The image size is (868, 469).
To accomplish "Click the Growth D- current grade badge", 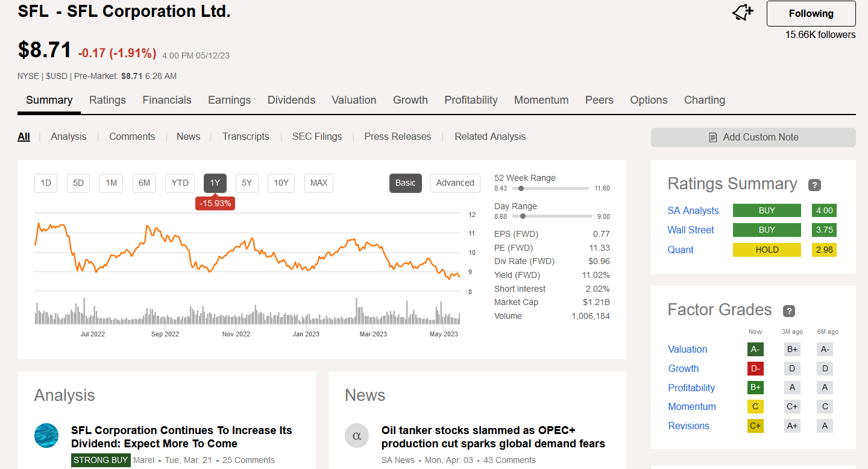I will click(x=755, y=369).
